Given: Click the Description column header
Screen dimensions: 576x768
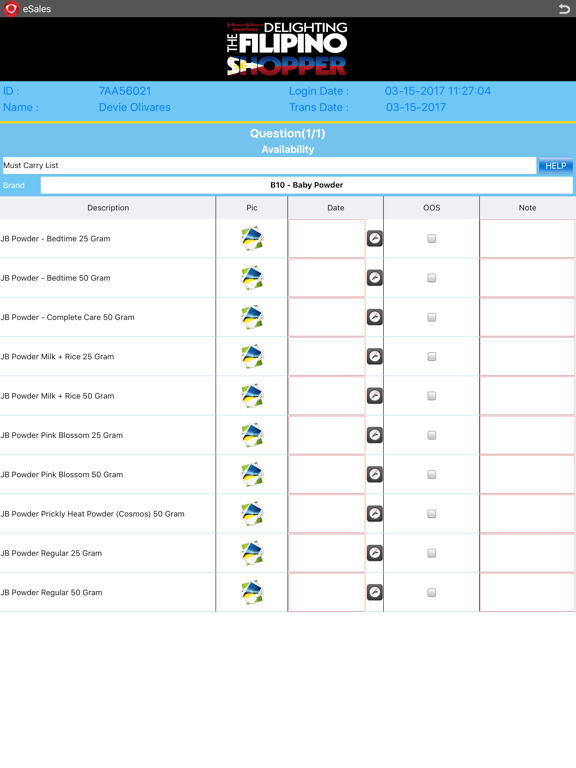Looking at the screenshot, I should coord(108,208).
